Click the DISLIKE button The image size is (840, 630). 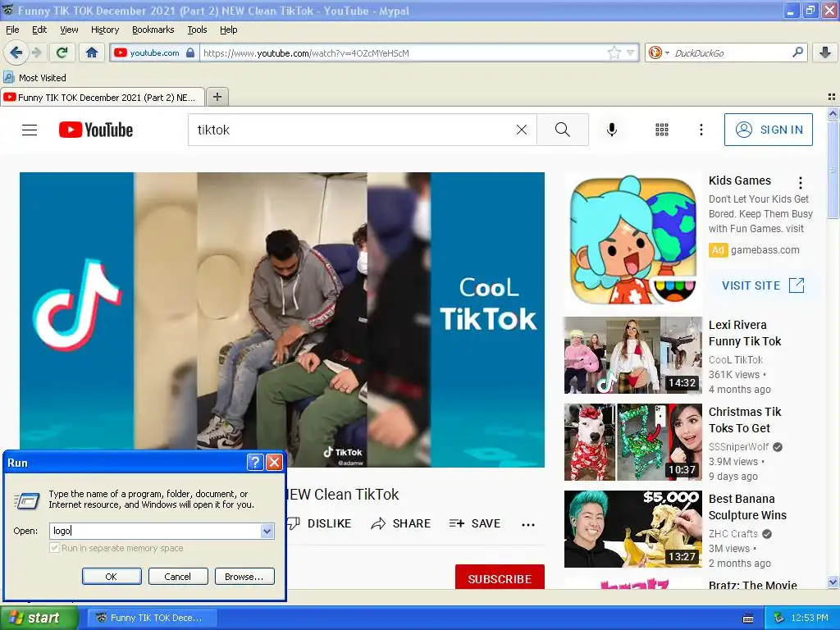click(x=319, y=523)
